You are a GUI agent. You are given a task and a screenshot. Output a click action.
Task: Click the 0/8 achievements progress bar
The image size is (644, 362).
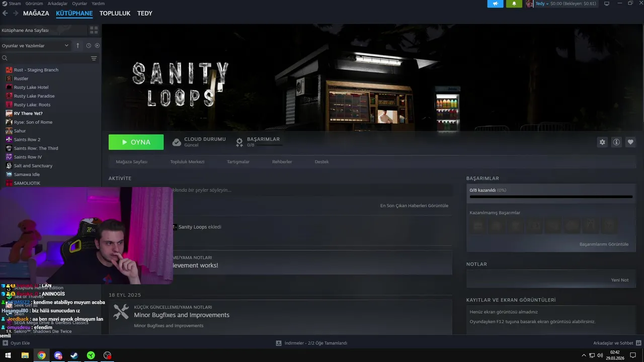(551, 197)
